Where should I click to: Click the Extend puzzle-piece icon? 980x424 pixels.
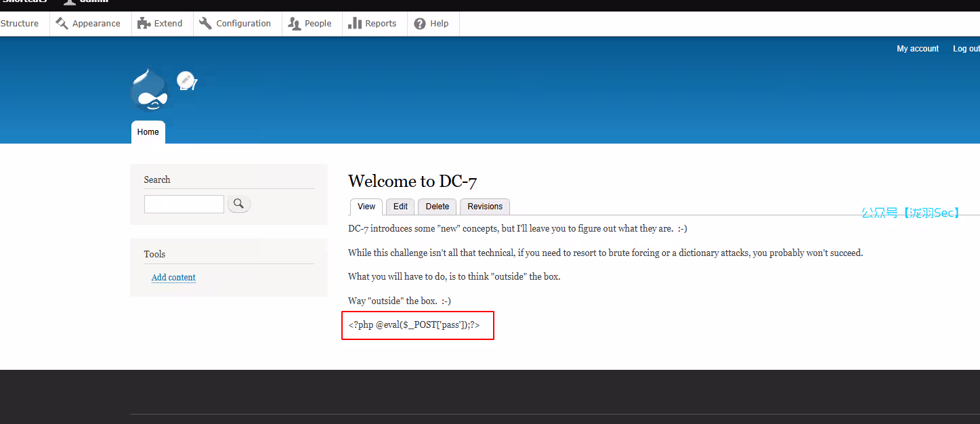coord(144,24)
